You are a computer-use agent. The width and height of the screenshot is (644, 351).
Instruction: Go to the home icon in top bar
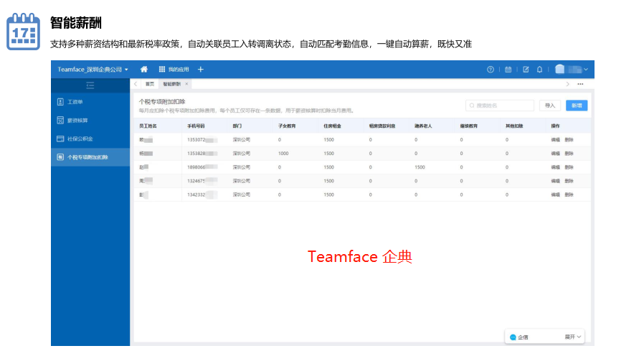[143, 70]
